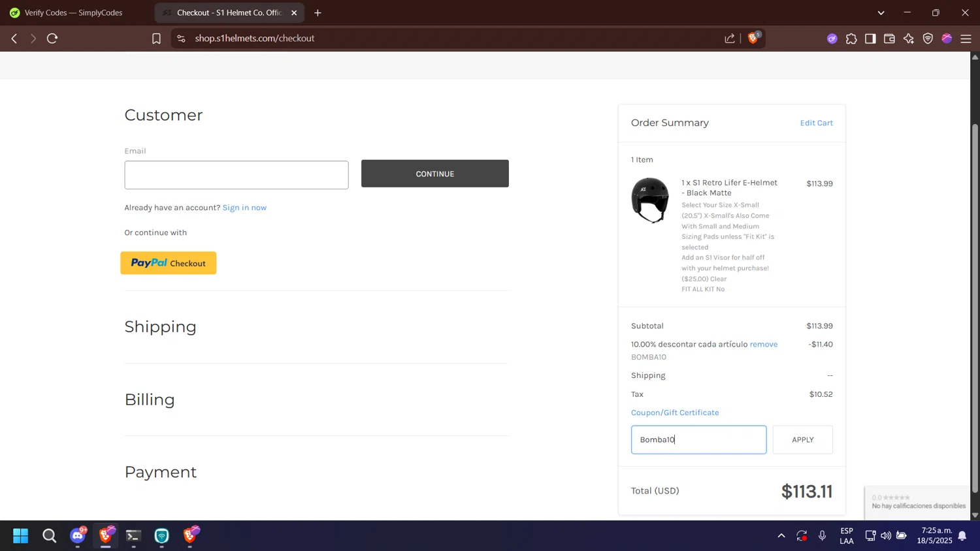
Task: Click the Total amount $113.11
Action: coord(807,491)
